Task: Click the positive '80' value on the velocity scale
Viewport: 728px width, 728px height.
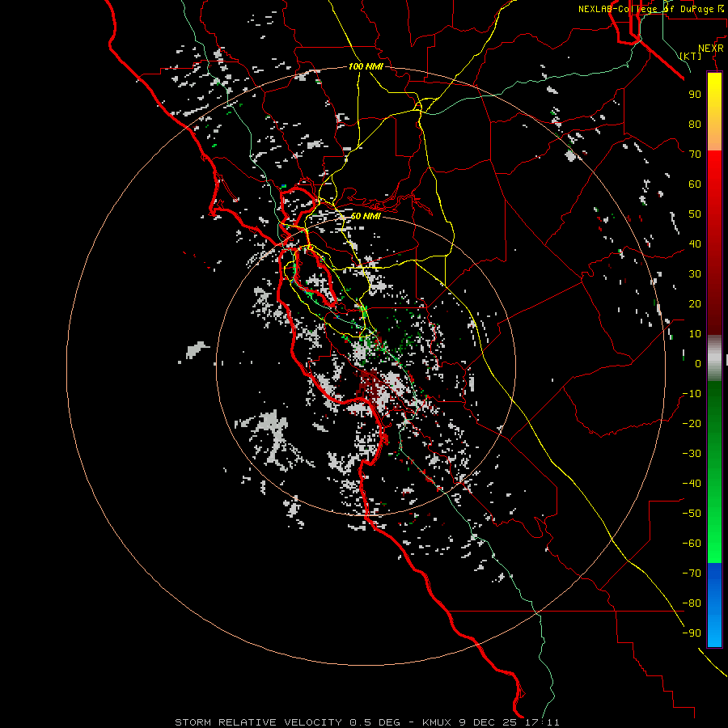Action: pos(695,124)
